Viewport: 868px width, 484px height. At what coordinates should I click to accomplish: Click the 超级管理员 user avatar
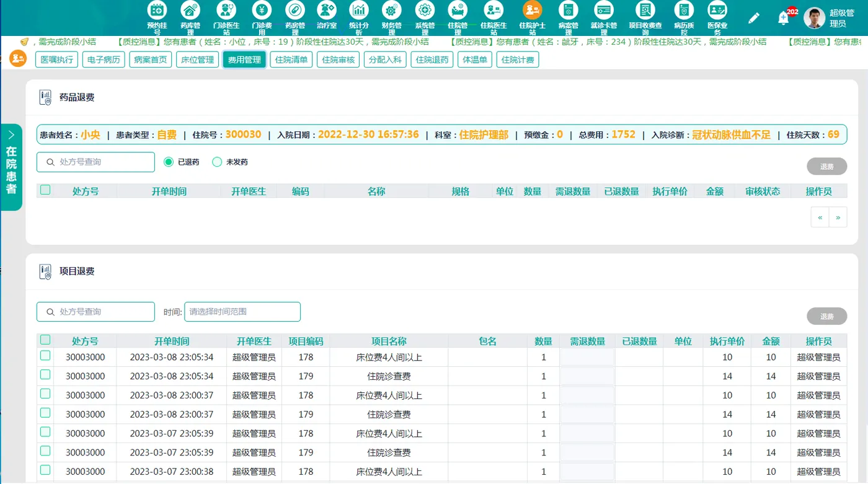814,18
